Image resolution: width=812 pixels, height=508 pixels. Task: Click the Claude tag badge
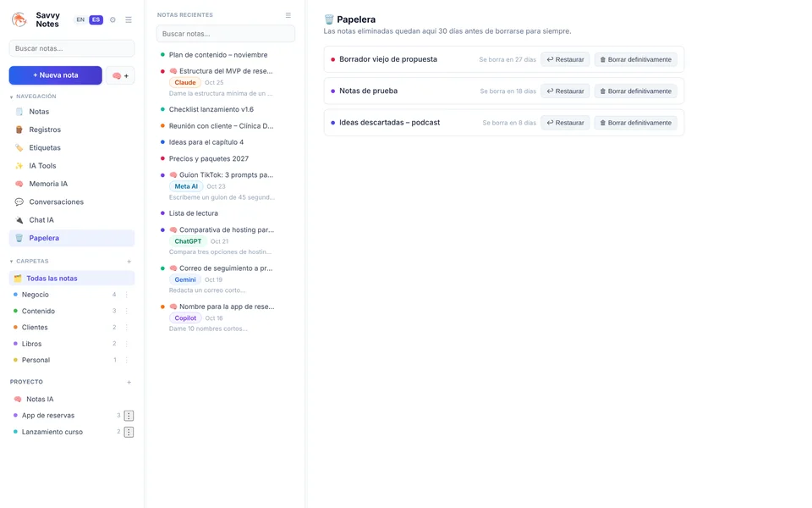click(x=185, y=82)
